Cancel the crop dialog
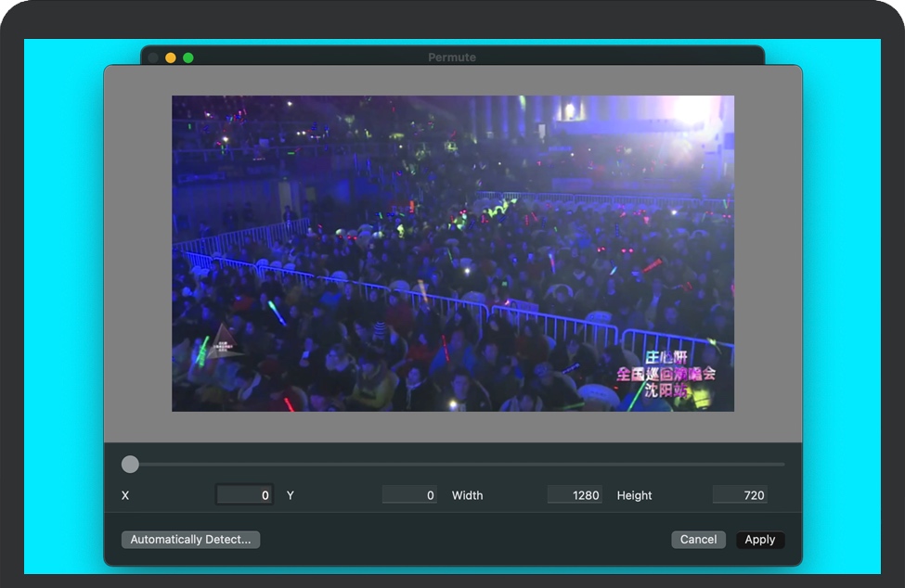This screenshot has height=588, width=905. [698, 540]
